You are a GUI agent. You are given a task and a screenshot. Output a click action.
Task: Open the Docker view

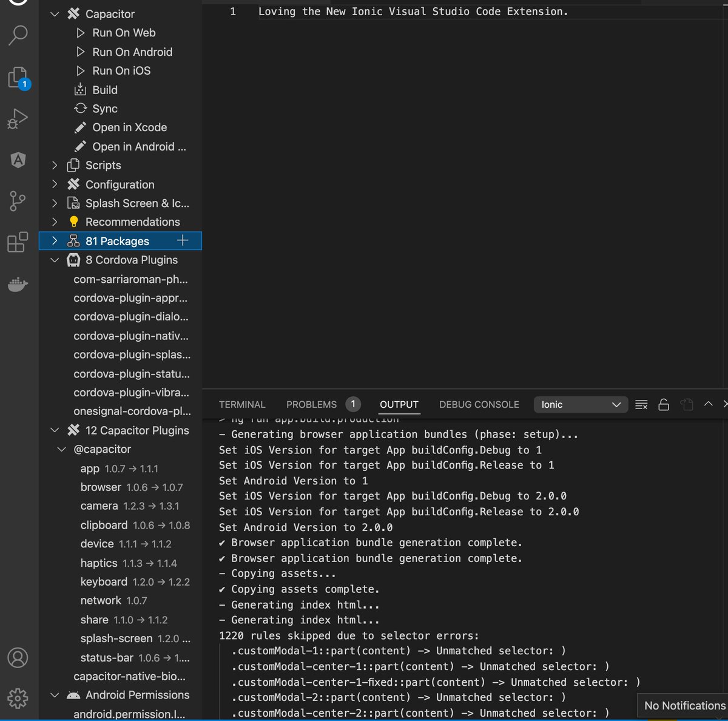click(18, 283)
